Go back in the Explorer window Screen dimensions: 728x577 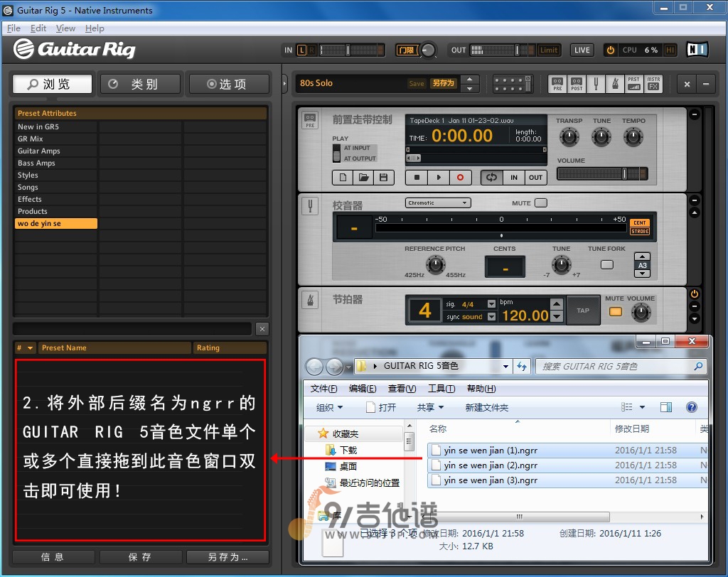pos(314,367)
